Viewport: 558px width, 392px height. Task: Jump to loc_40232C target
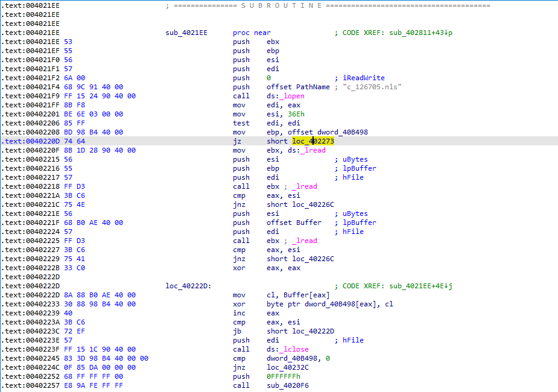click(x=288, y=367)
